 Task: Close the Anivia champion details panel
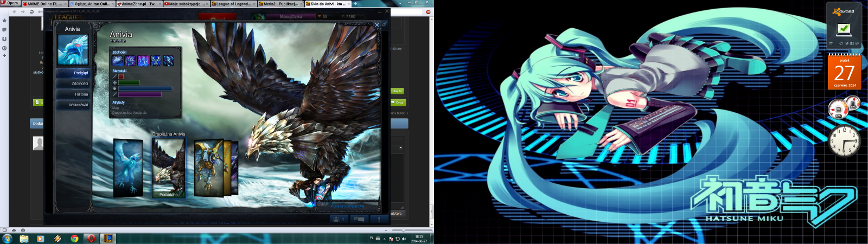[377, 24]
